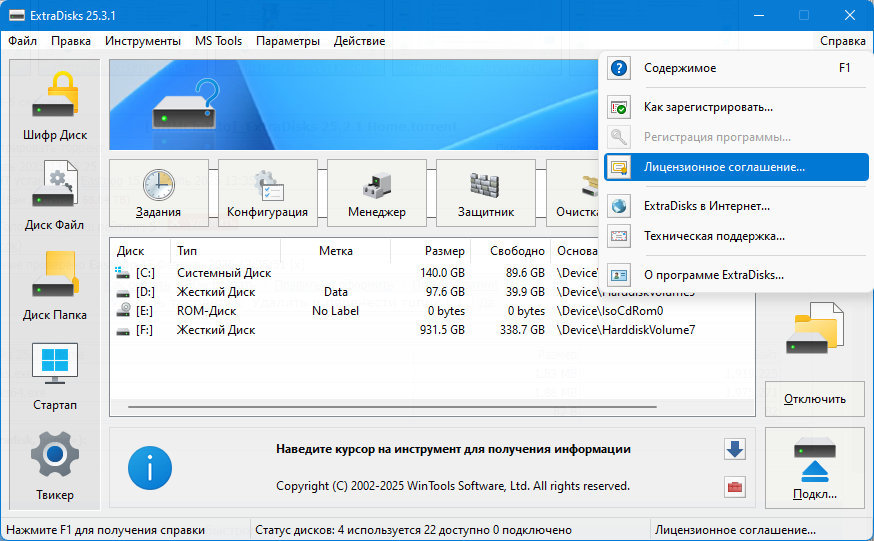Open the Инструменты menu

[x=143, y=41]
